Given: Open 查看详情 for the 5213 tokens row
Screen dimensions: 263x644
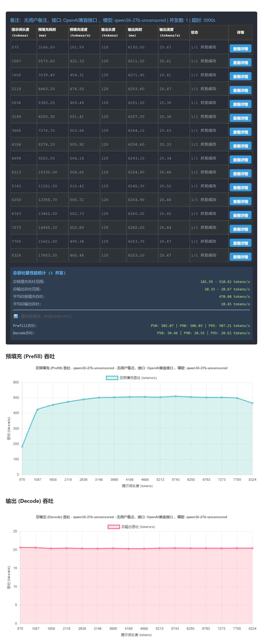Looking at the screenshot, I should coord(240,174).
